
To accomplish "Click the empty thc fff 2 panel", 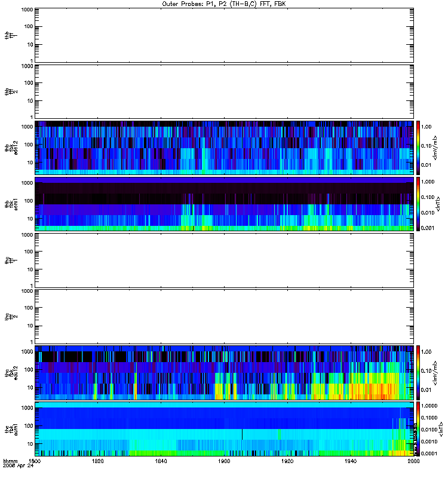I will [x=225, y=317].
